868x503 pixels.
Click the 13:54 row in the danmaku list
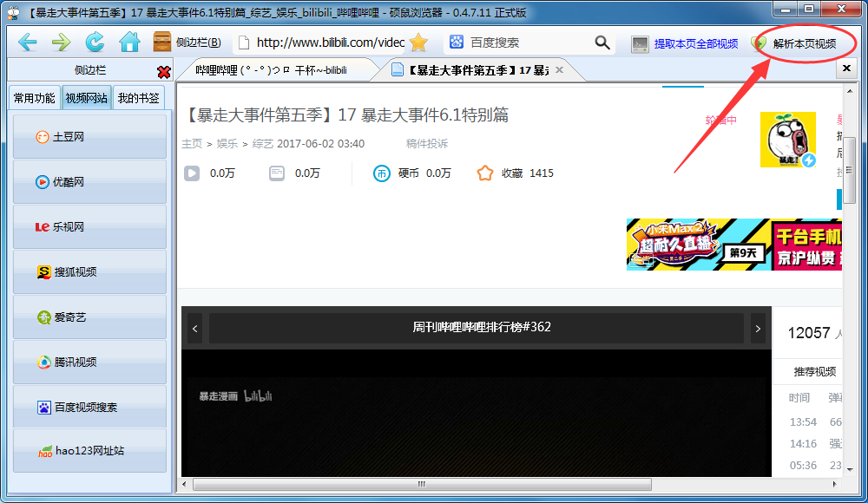(815, 422)
